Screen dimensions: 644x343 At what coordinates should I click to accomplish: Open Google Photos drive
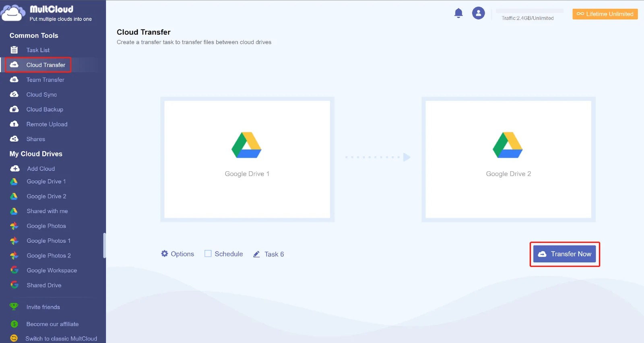click(46, 226)
